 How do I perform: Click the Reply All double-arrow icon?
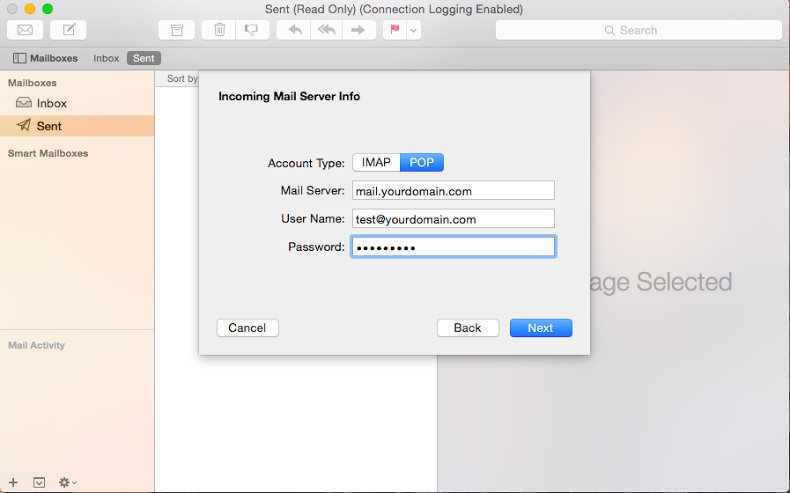325,30
